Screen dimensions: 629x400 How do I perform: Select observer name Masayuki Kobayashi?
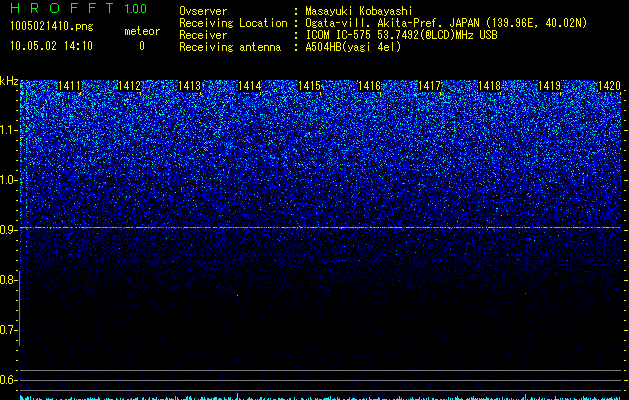[359, 11]
